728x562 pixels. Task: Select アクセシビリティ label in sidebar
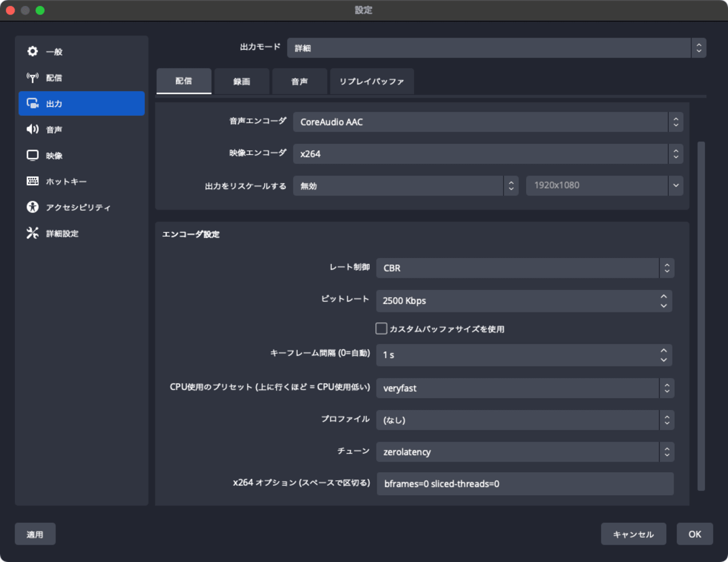click(x=78, y=207)
